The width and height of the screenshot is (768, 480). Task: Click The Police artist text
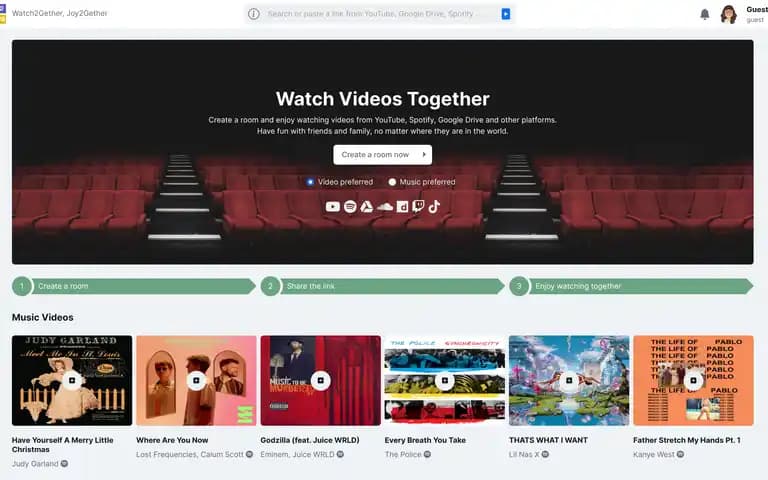[403, 454]
